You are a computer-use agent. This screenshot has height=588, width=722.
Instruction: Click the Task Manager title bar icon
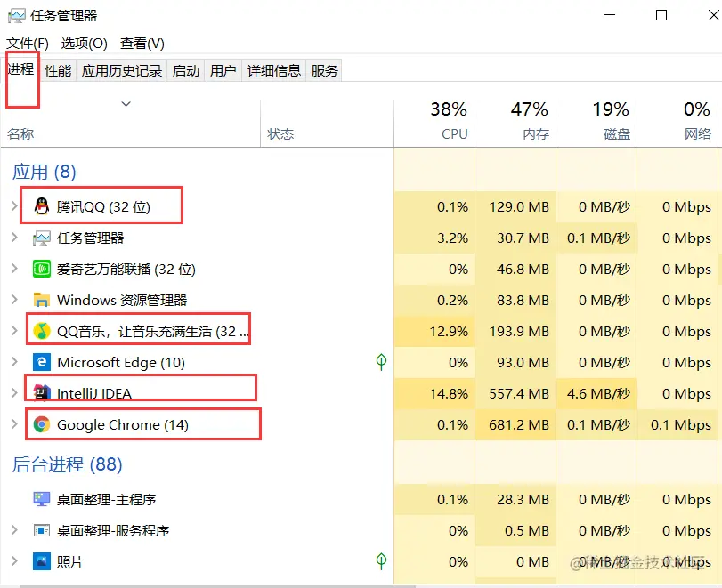point(17,16)
